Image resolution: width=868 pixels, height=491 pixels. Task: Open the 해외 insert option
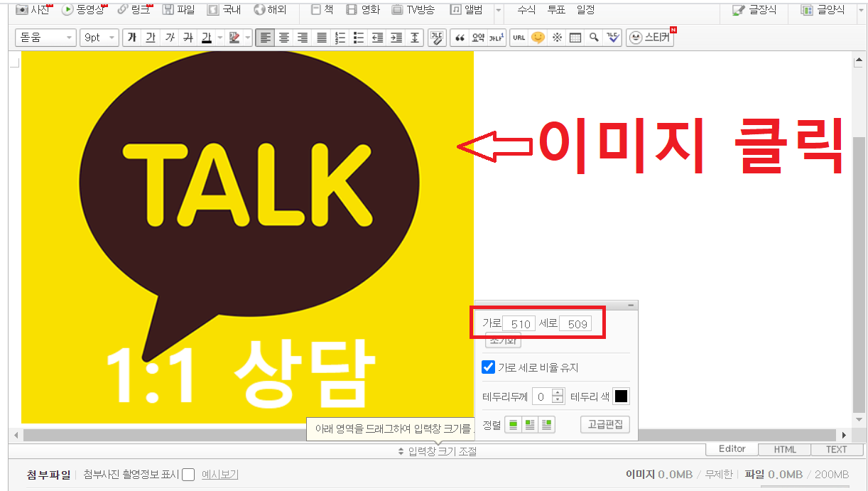[270, 10]
